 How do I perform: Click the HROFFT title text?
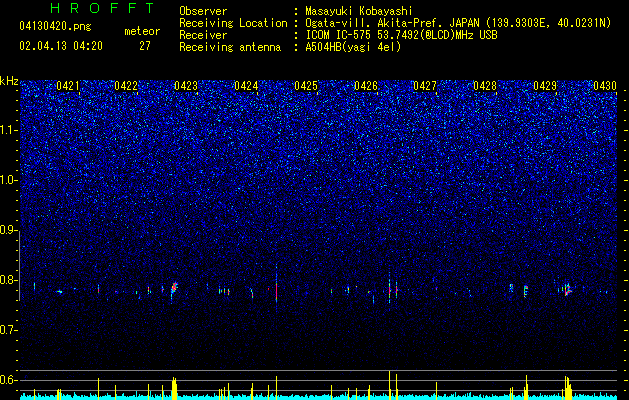[103, 8]
